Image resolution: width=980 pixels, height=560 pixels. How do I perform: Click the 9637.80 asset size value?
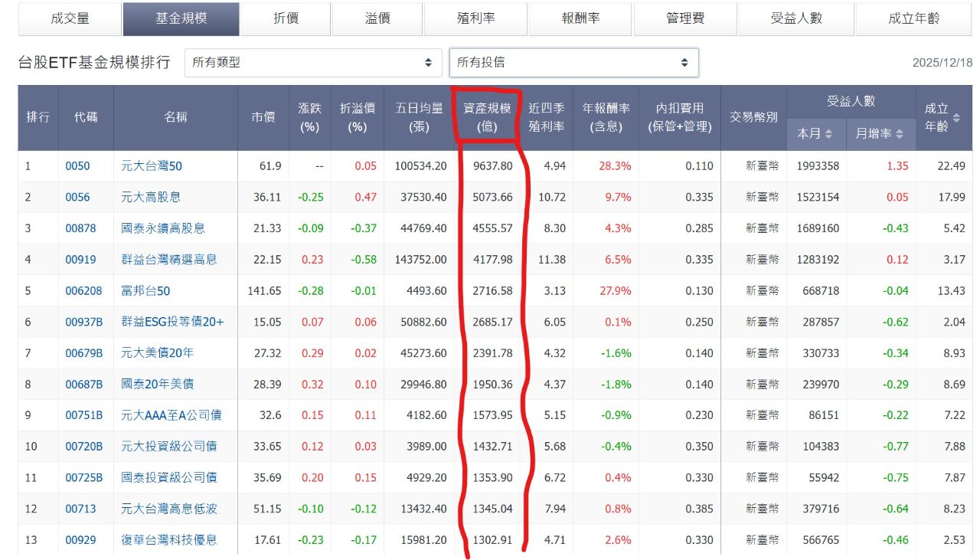pyautogui.click(x=493, y=166)
